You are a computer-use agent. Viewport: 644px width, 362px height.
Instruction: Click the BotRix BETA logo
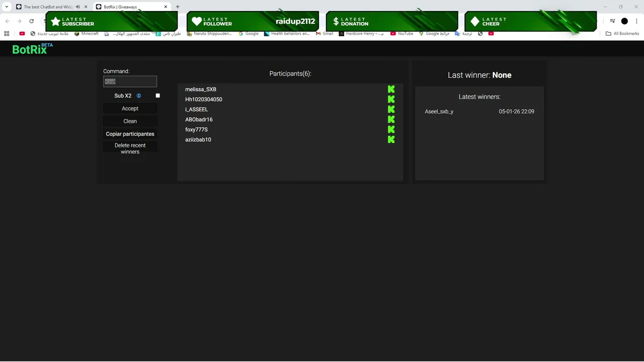click(x=32, y=49)
